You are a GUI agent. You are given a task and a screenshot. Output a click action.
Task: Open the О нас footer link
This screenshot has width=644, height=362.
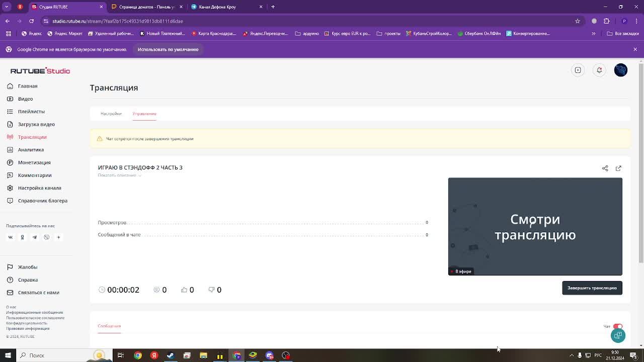pos(11,307)
